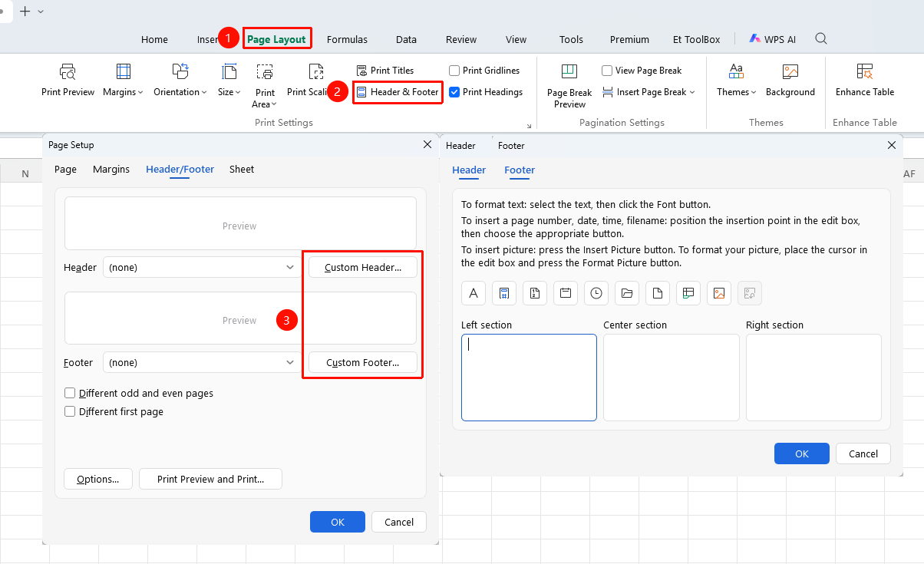This screenshot has height=564, width=924.
Task: Click the search magnifier icon
Action: pyautogui.click(x=821, y=39)
